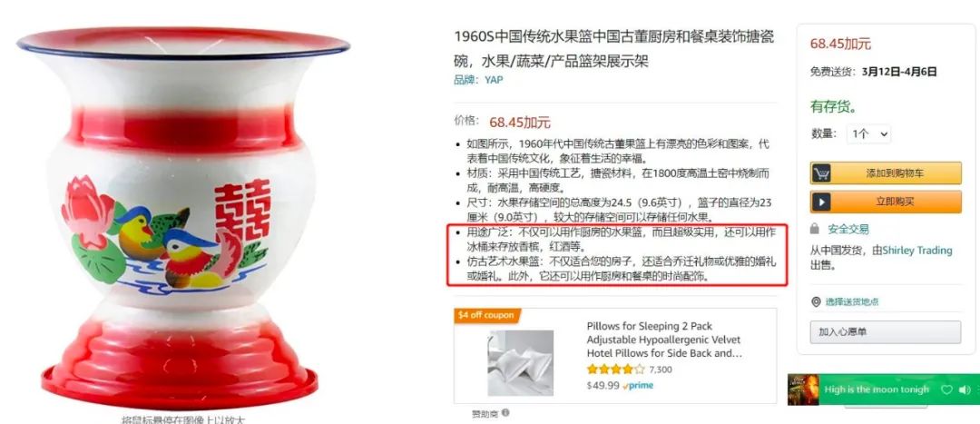This screenshot has width=980, height=424.
Task: Open the sponsored pillows product title
Action: point(663,340)
